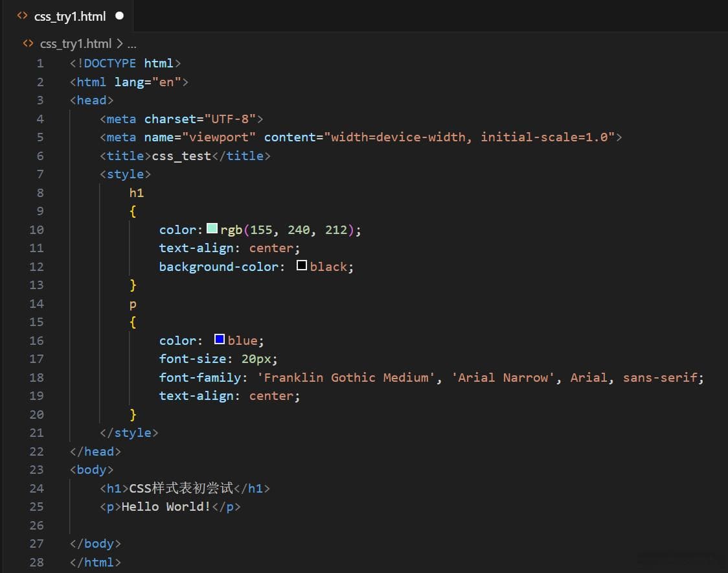Open css_try1.html in the breadcrumb path
Image resolution: width=728 pixels, height=573 pixels.
pos(76,43)
